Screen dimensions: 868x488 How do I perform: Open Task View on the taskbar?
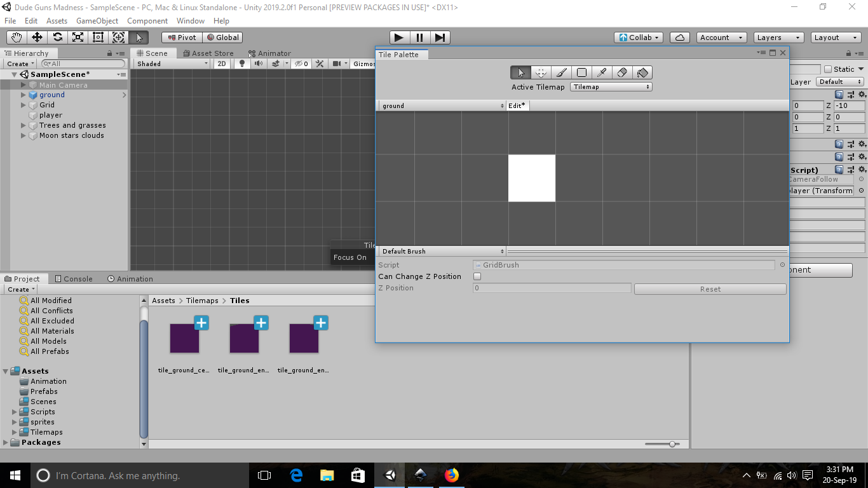point(264,475)
